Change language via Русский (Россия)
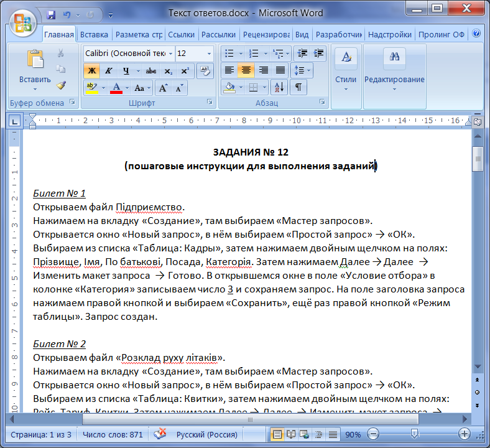 207,434
